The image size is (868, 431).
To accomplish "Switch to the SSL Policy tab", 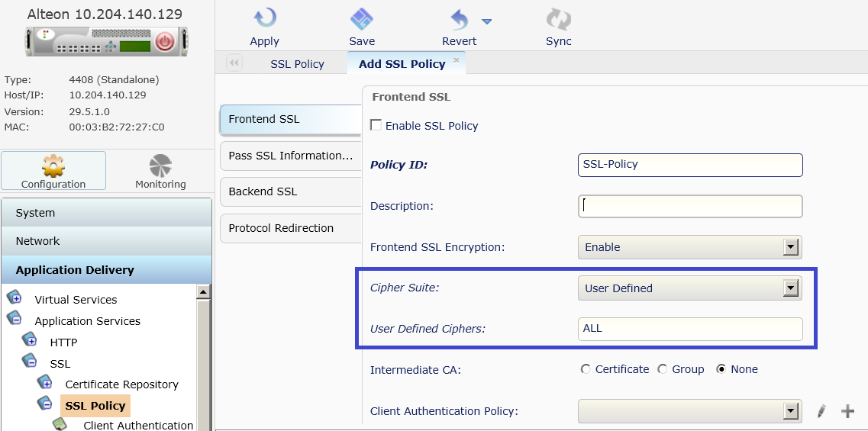I will pyautogui.click(x=297, y=63).
